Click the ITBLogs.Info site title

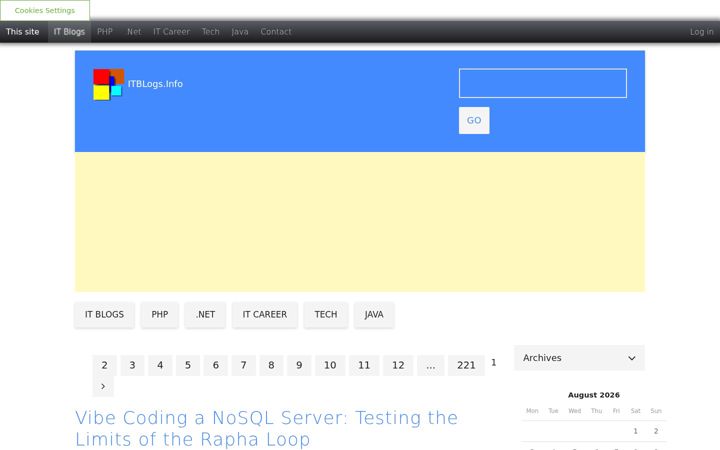[155, 84]
